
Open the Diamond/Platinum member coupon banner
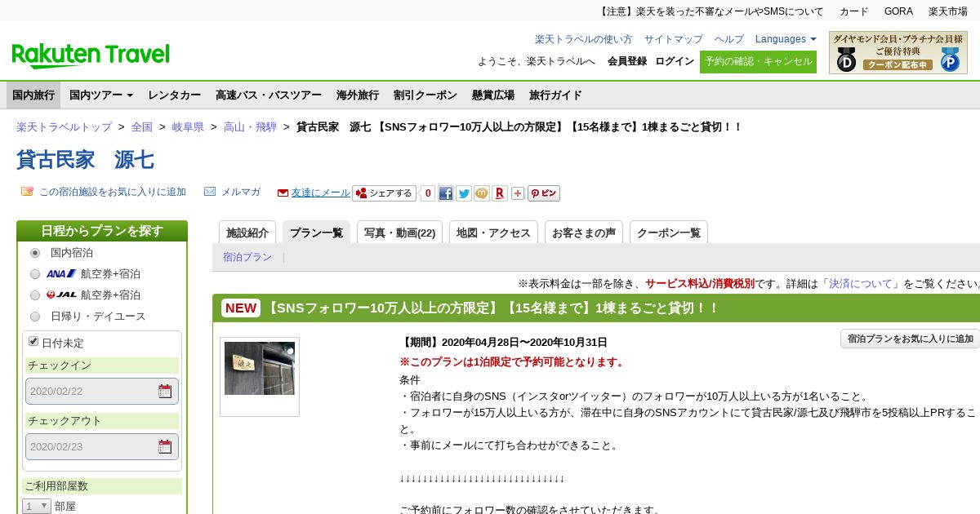coord(898,52)
